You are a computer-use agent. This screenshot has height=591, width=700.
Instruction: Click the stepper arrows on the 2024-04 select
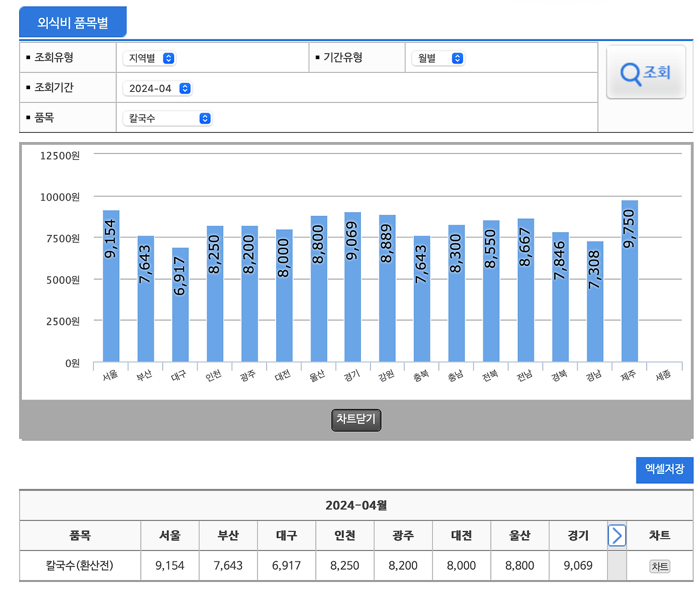(186, 88)
